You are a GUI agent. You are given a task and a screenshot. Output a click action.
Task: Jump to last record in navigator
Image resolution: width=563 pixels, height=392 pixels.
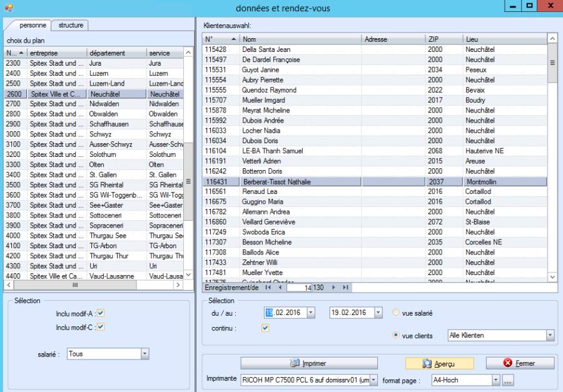click(x=345, y=288)
